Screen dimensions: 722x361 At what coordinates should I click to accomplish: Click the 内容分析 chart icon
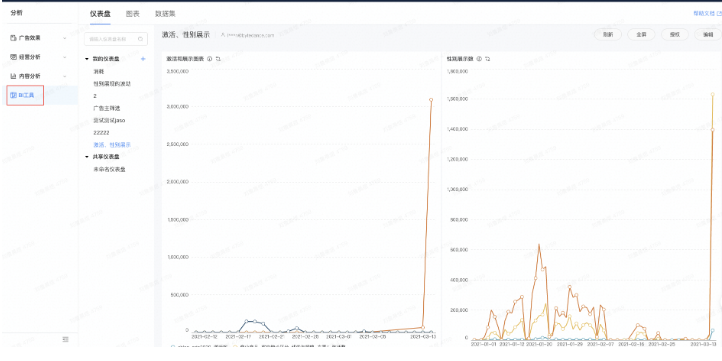13,76
